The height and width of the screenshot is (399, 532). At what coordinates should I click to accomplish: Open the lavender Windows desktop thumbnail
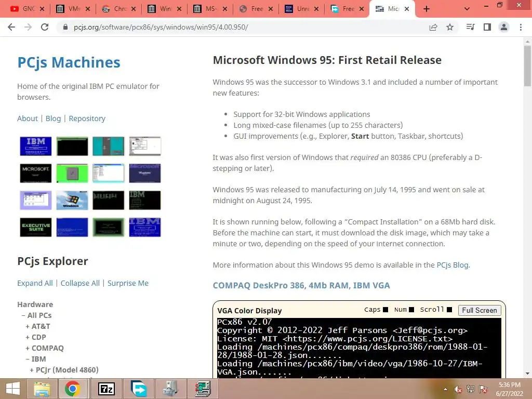pos(36,200)
